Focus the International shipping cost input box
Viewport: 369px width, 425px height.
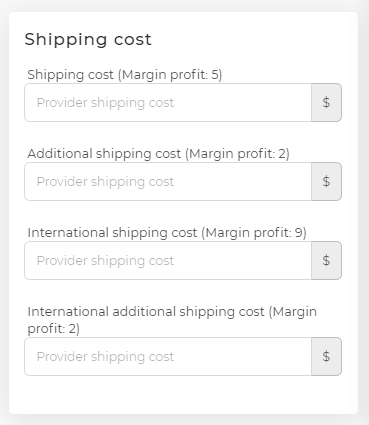point(168,260)
